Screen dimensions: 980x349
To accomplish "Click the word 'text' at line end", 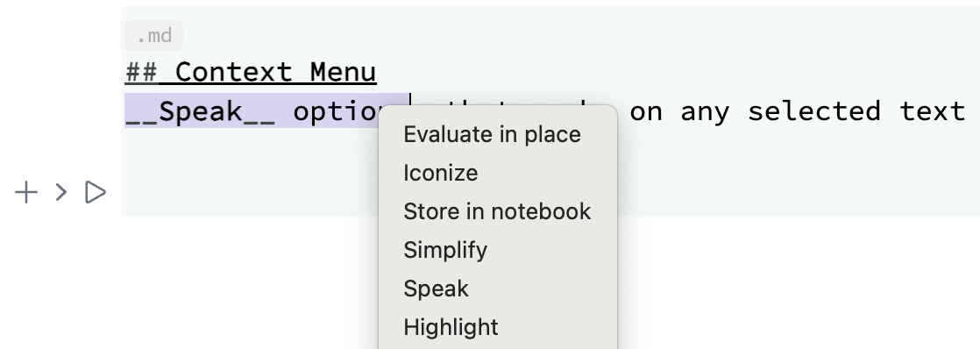I will coord(934,111).
